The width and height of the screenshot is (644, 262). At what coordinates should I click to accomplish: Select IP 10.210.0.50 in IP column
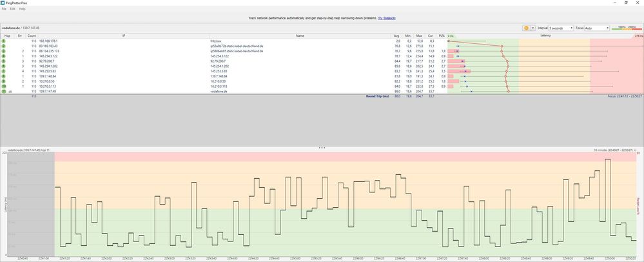pyautogui.click(x=47, y=81)
